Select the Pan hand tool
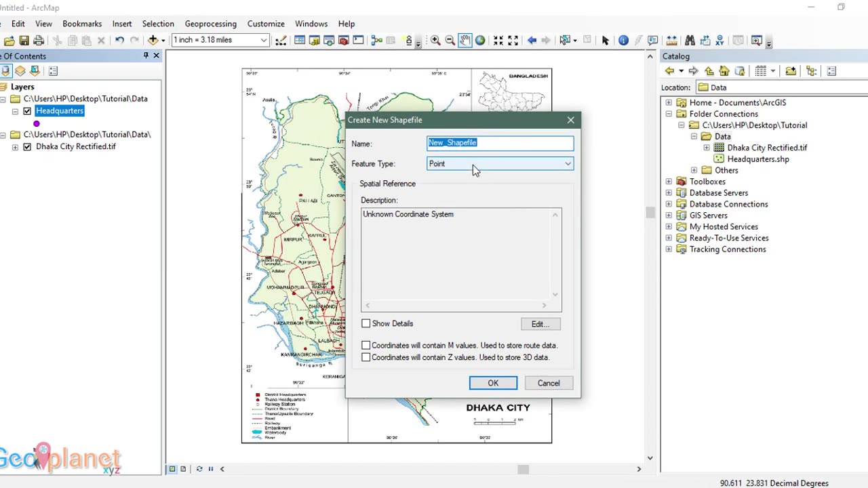 click(465, 41)
